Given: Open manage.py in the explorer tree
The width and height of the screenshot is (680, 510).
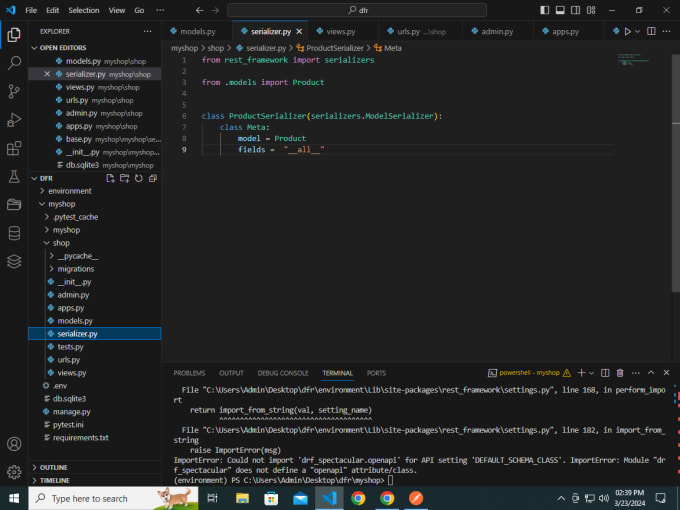Looking at the screenshot, I should 72,412.
